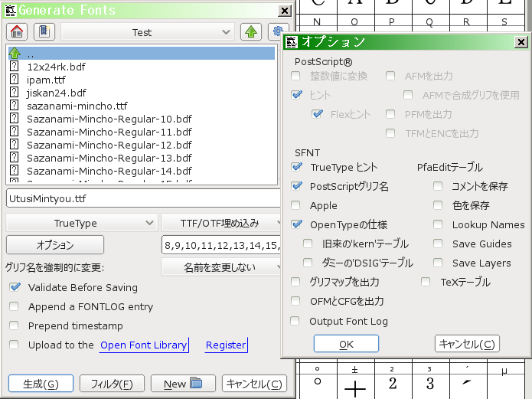Enable グリフマップを出力 checkbox
532x399 pixels.
click(295, 282)
